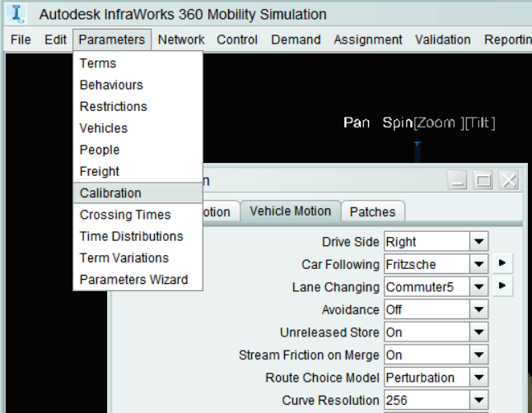Choose Vehicles menu entry
Viewport: 532px width, 413px height.
pos(138,128)
